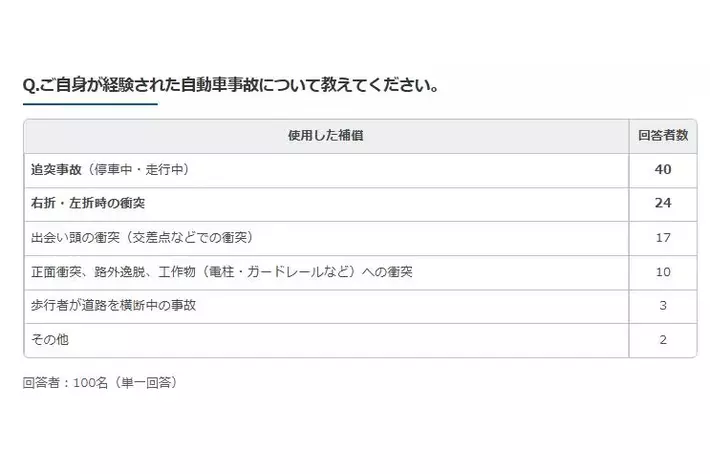Image resolution: width=710 pixels, height=474 pixels.
Task: Click the respondent count 3
Action: click(x=662, y=306)
